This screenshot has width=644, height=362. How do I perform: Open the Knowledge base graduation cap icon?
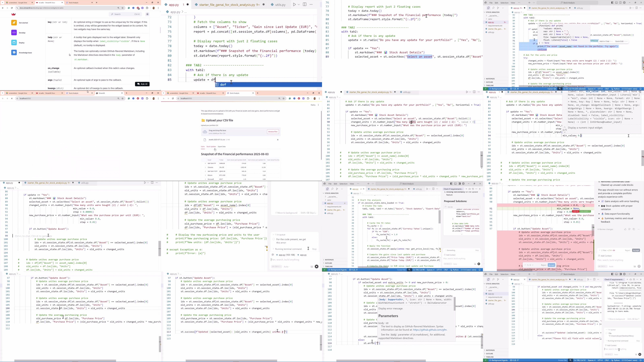(14, 52)
